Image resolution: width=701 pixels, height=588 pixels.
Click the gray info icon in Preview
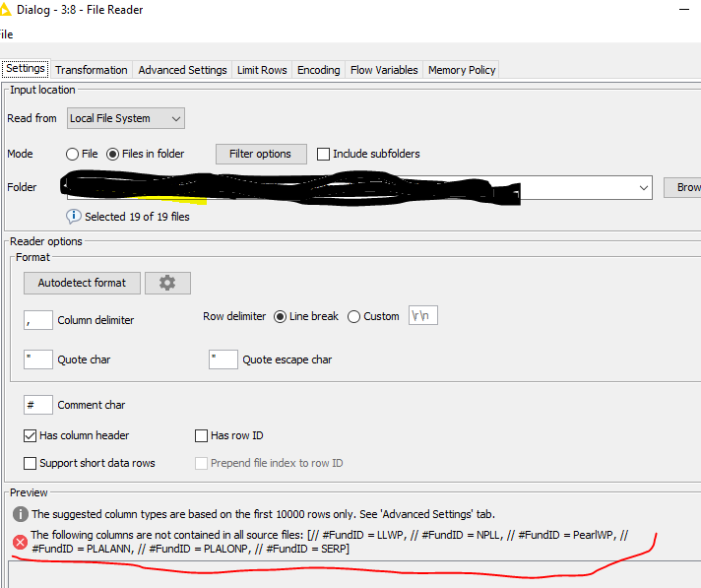pos(20,514)
